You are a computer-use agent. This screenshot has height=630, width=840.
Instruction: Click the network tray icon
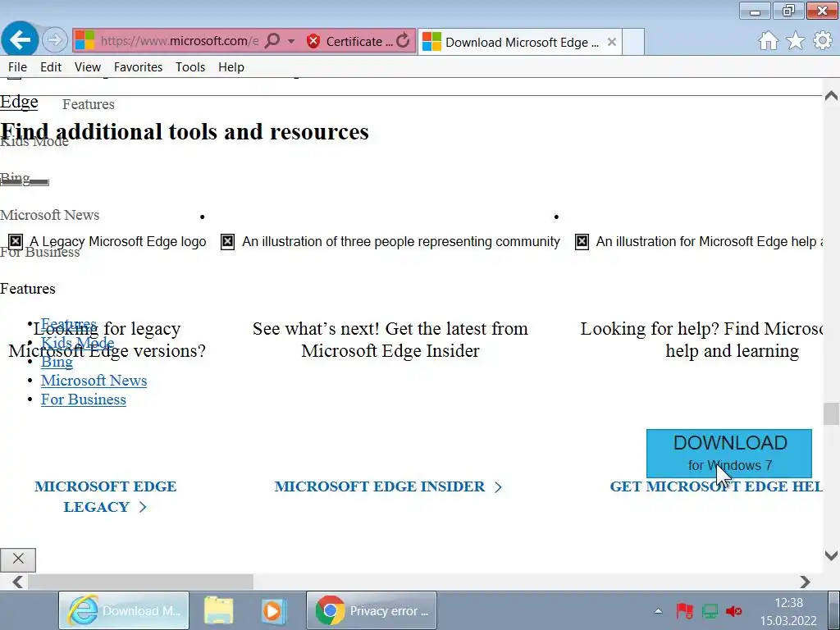[x=710, y=611]
